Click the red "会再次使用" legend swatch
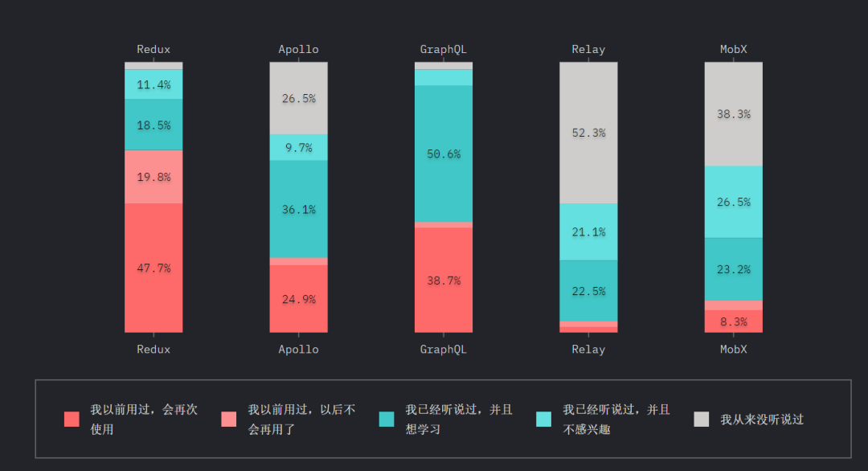The width and height of the screenshot is (868, 471). coord(72,419)
